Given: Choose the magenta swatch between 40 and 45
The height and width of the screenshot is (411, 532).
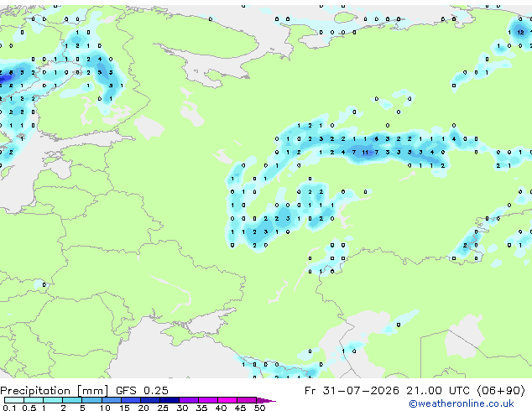Looking at the screenshot, I should pyautogui.click(x=227, y=400).
